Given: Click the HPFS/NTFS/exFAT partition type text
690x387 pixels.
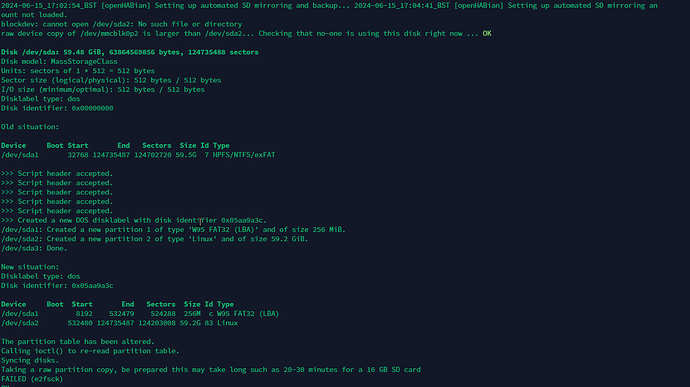Looking at the screenshot, I should tap(244, 155).
